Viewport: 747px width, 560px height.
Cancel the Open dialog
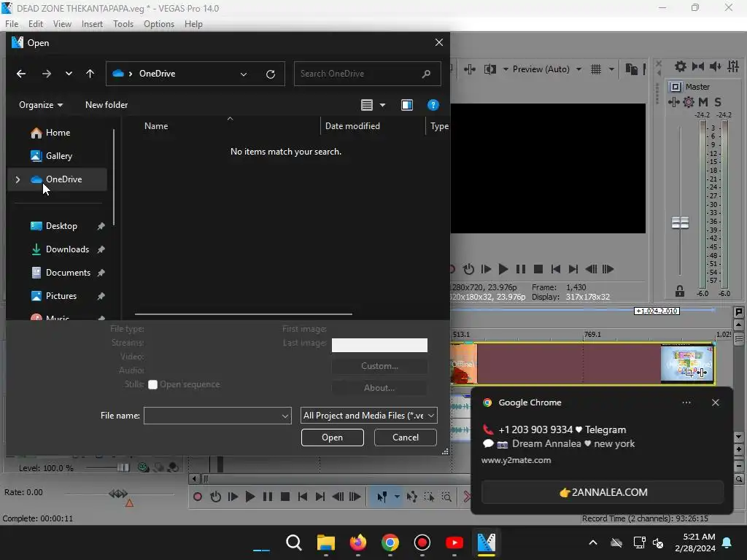tap(406, 437)
